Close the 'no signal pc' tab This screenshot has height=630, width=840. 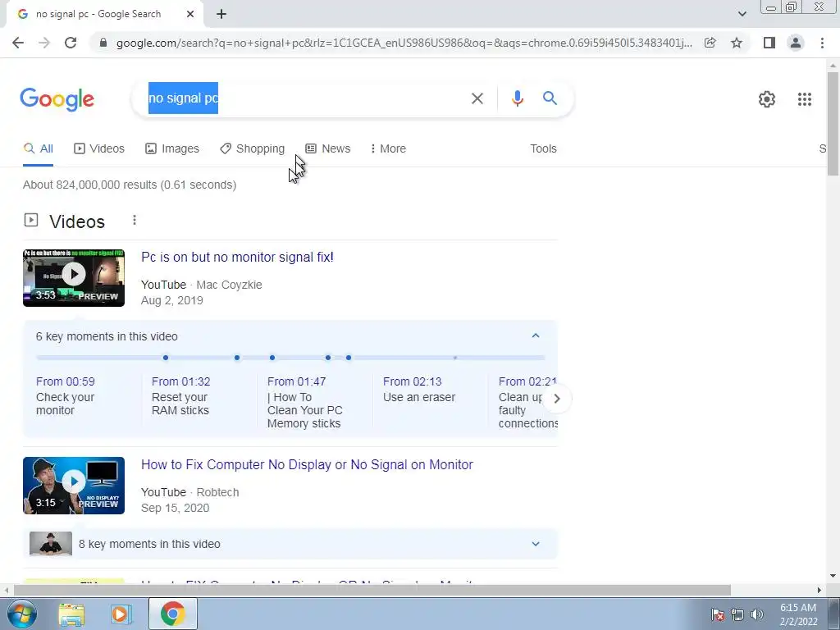pos(190,15)
